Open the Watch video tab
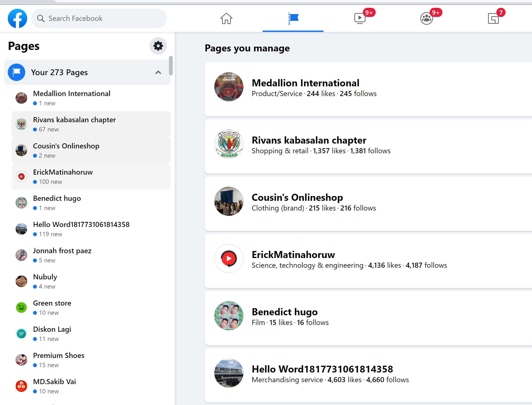The height and width of the screenshot is (405, 532). point(360,18)
